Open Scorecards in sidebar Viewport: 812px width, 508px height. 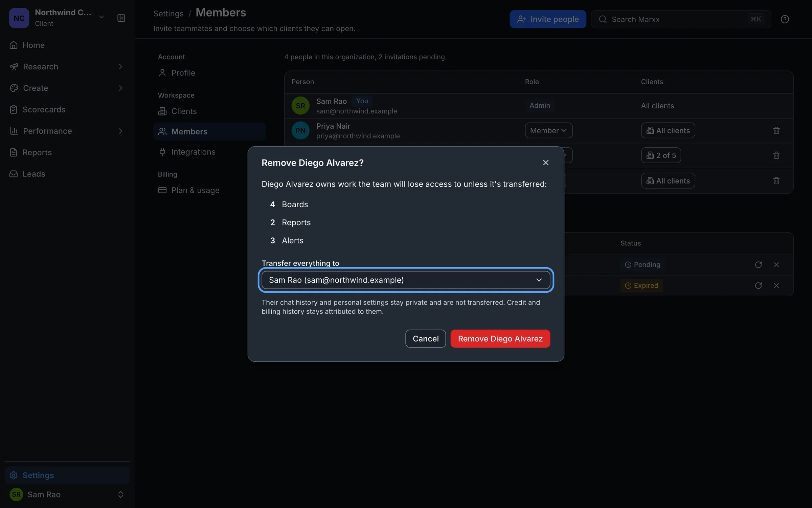coord(67,109)
